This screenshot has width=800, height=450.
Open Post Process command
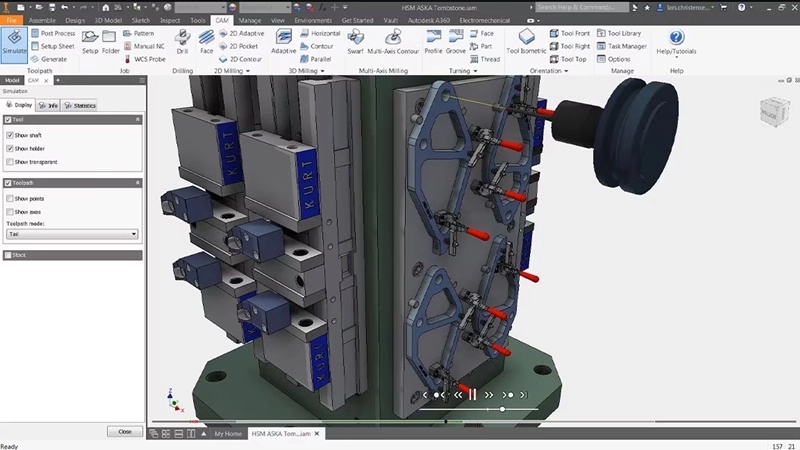[x=53, y=33]
